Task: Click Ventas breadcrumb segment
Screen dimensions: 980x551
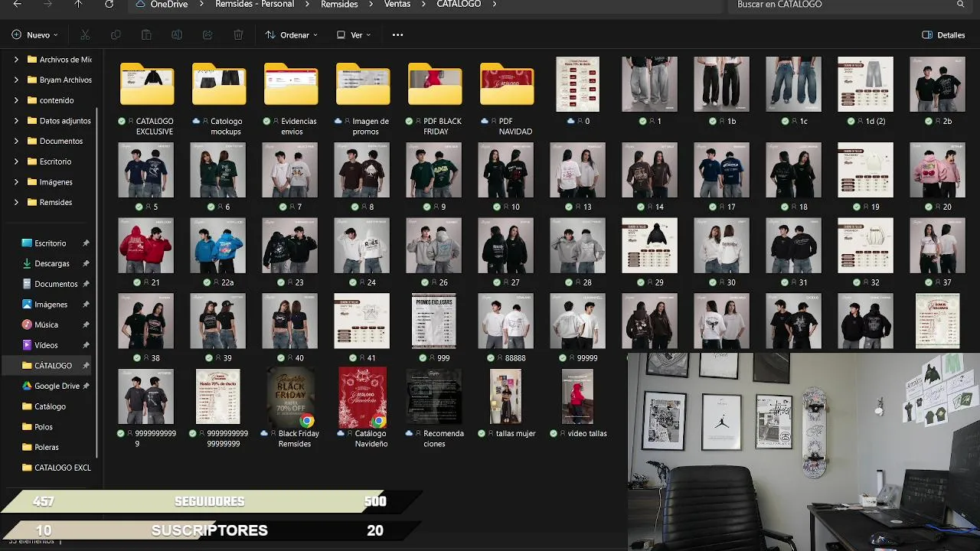Action: tap(397, 5)
